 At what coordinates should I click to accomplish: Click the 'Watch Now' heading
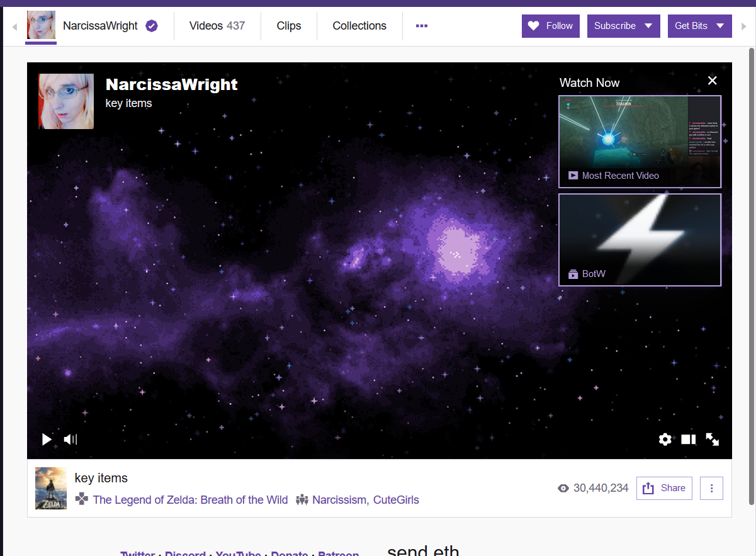589,82
